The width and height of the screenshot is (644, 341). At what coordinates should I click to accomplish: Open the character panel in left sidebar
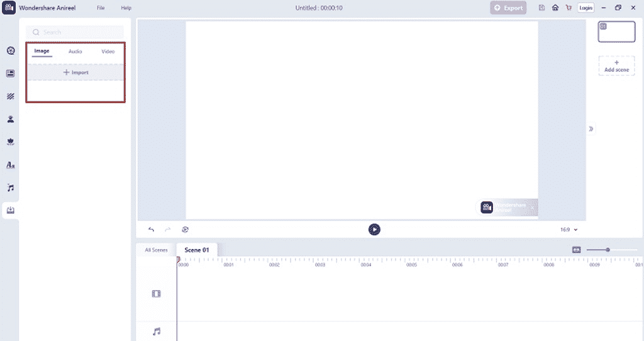click(x=10, y=119)
